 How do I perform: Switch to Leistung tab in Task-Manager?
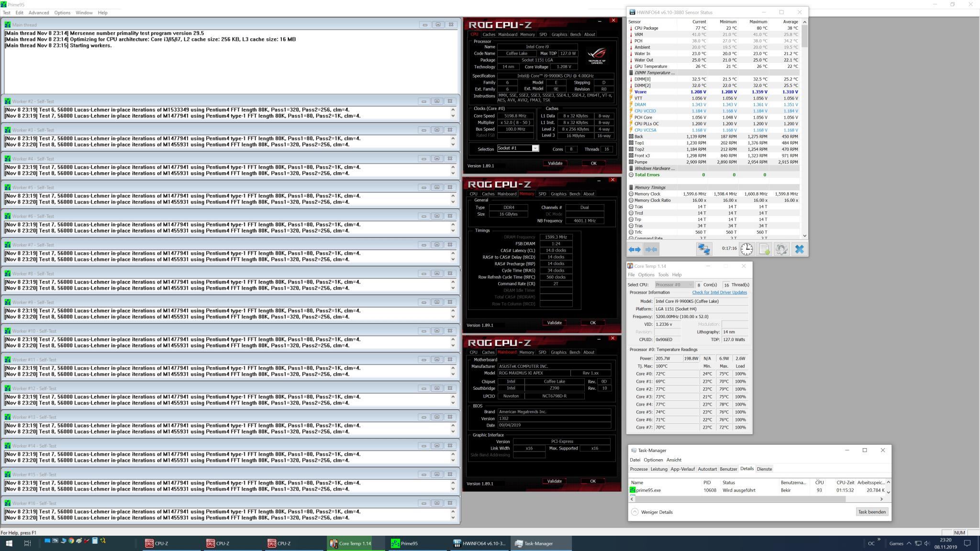point(658,469)
